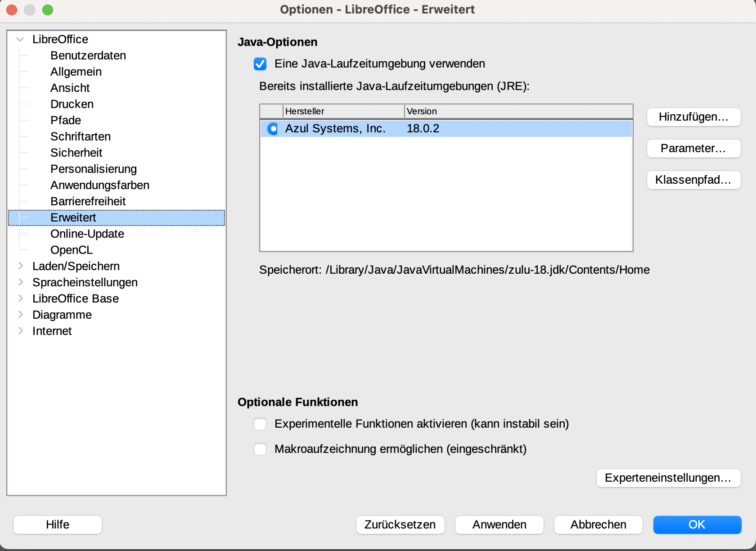This screenshot has width=756, height=551.
Task: Click the Abbrechen button
Action: coord(598,525)
